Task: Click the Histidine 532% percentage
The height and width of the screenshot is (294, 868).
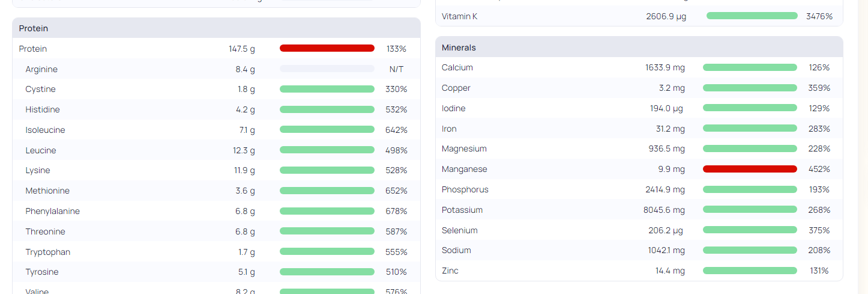Action: [x=396, y=109]
